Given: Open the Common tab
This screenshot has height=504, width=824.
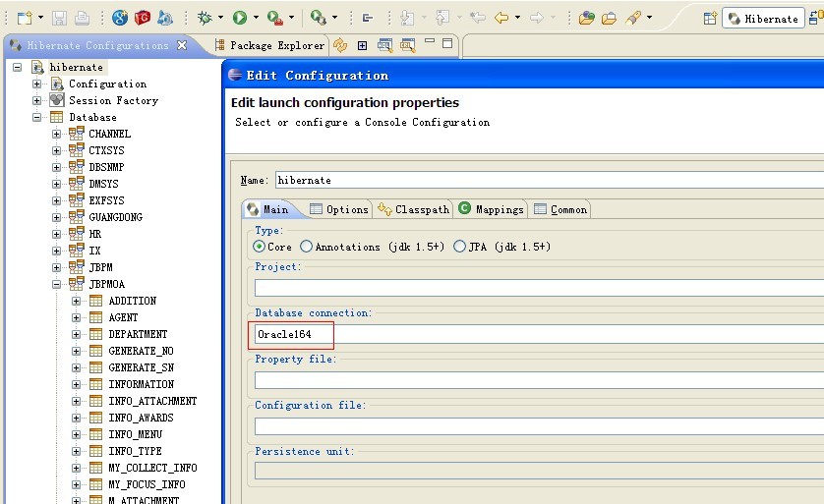Looking at the screenshot, I should point(560,209).
